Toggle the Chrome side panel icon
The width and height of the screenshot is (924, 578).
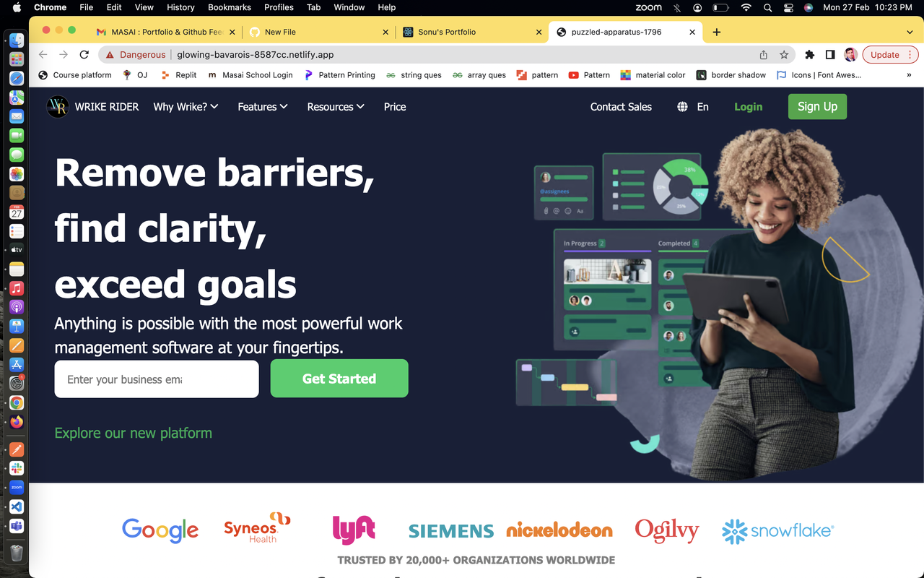coord(830,55)
